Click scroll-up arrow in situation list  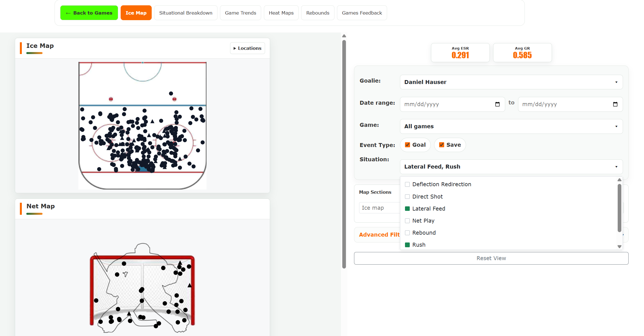coord(619,180)
